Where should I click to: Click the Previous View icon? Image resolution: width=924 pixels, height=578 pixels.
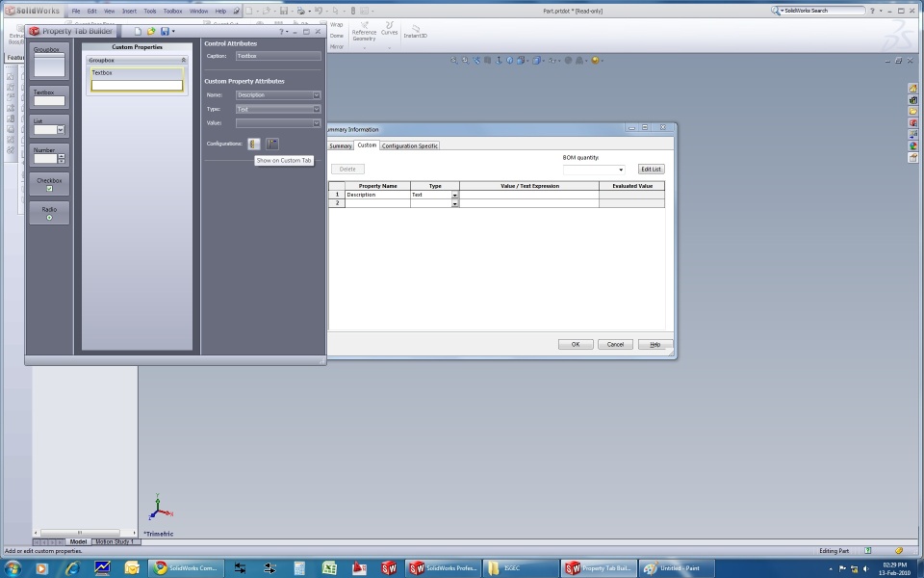click(x=476, y=60)
